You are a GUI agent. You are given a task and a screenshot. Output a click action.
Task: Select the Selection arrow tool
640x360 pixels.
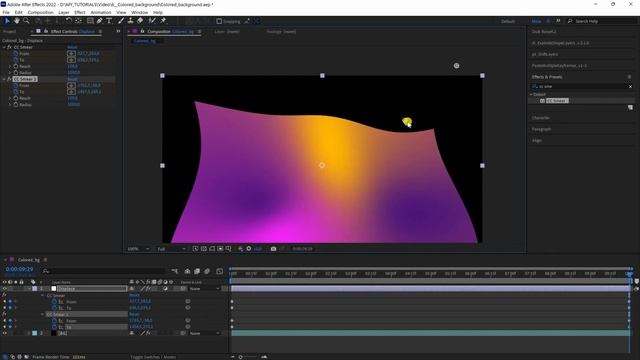pos(7,21)
